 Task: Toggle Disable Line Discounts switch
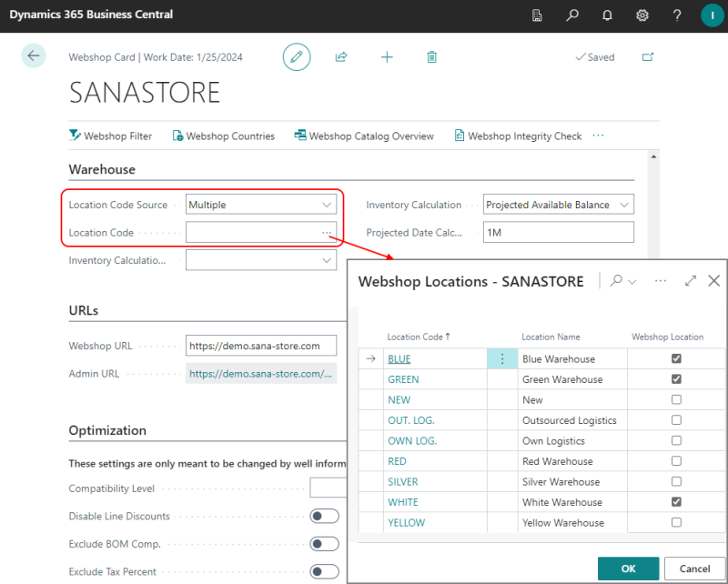click(324, 516)
